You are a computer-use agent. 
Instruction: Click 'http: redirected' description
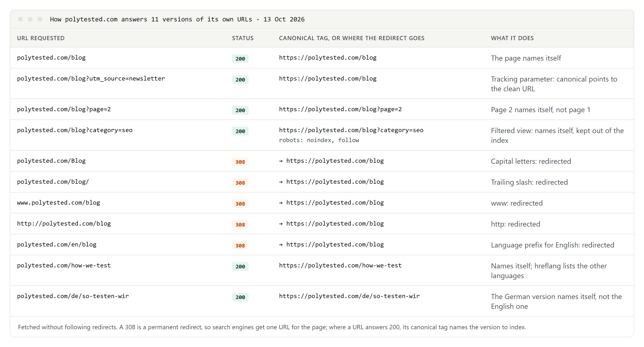tap(516, 224)
